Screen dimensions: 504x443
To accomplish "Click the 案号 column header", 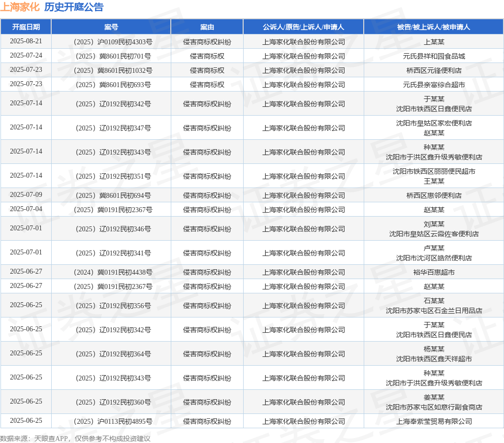I will [x=111, y=27].
